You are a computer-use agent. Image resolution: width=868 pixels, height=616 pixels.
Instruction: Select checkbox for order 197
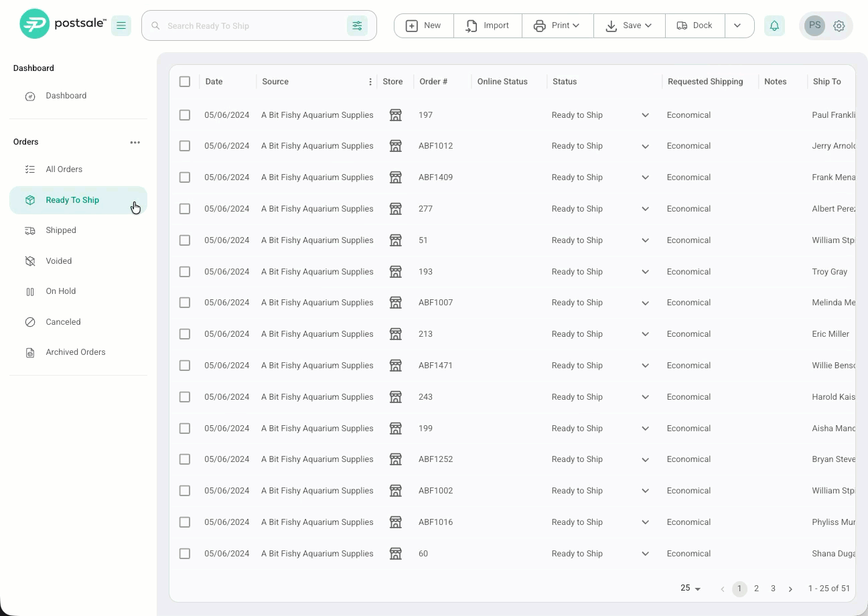(185, 115)
